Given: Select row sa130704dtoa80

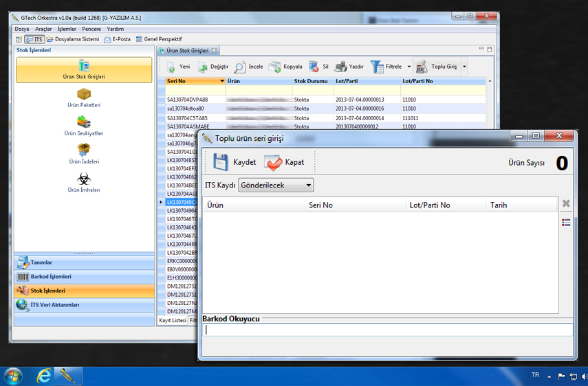Looking at the screenshot, I should point(325,109).
